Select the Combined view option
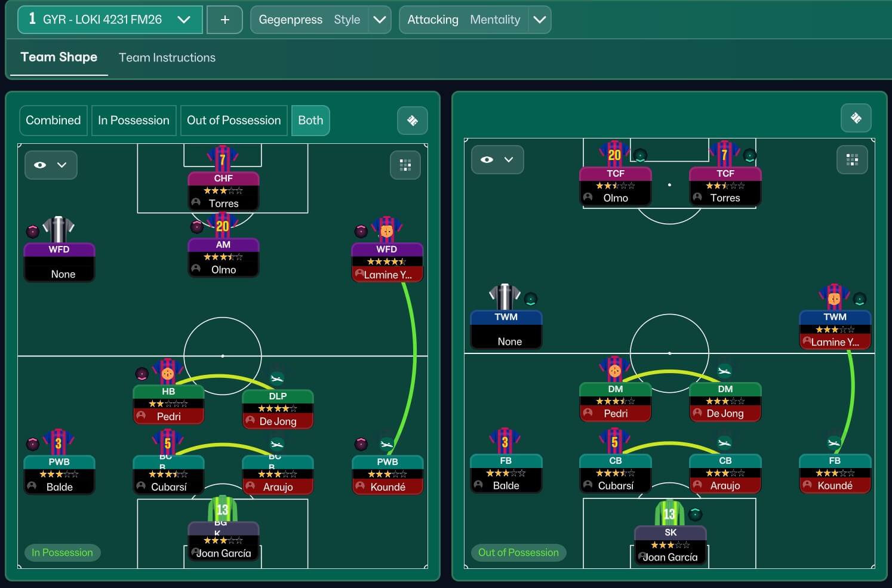Viewport: 892px width, 588px height. pyautogui.click(x=53, y=121)
